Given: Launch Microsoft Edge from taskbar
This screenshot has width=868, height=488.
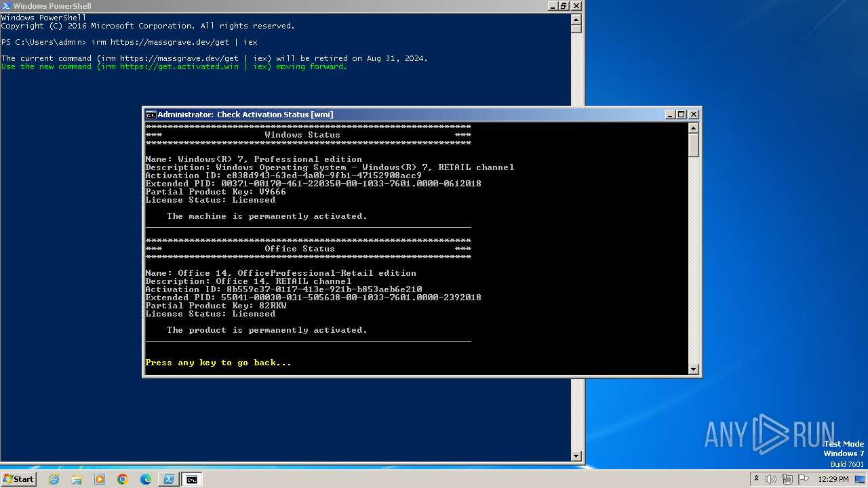Looking at the screenshot, I should (x=146, y=479).
